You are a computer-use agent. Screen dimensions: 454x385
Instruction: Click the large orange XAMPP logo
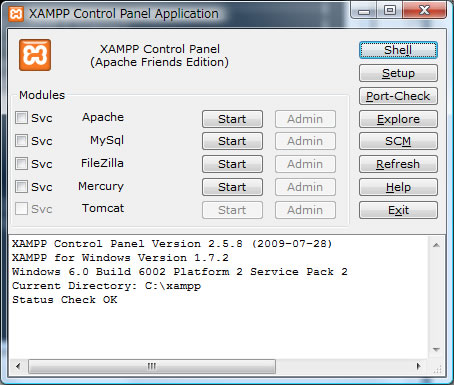pyautogui.click(x=35, y=55)
